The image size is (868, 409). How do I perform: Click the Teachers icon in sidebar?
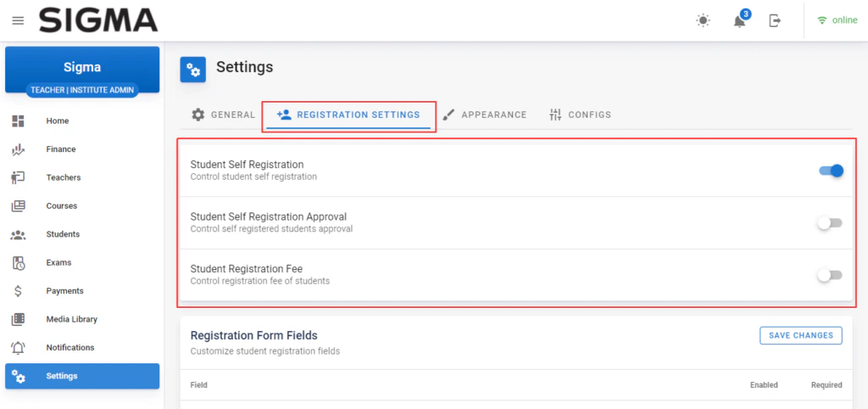click(x=19, y=177)
